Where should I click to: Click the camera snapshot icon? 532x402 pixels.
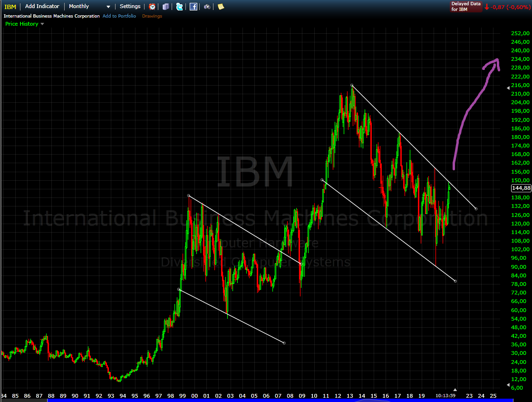[x=207, y=7]
